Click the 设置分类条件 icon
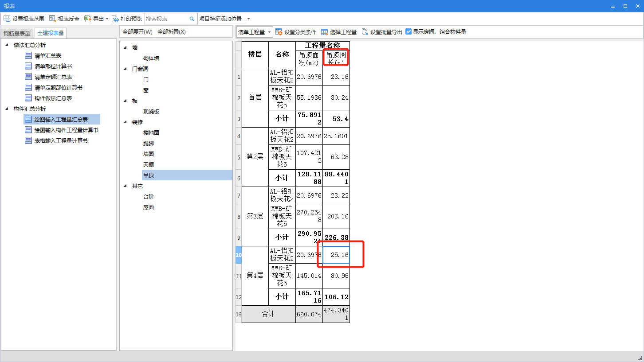This screenshot has width=644, height=362. [x=279, y=32]
